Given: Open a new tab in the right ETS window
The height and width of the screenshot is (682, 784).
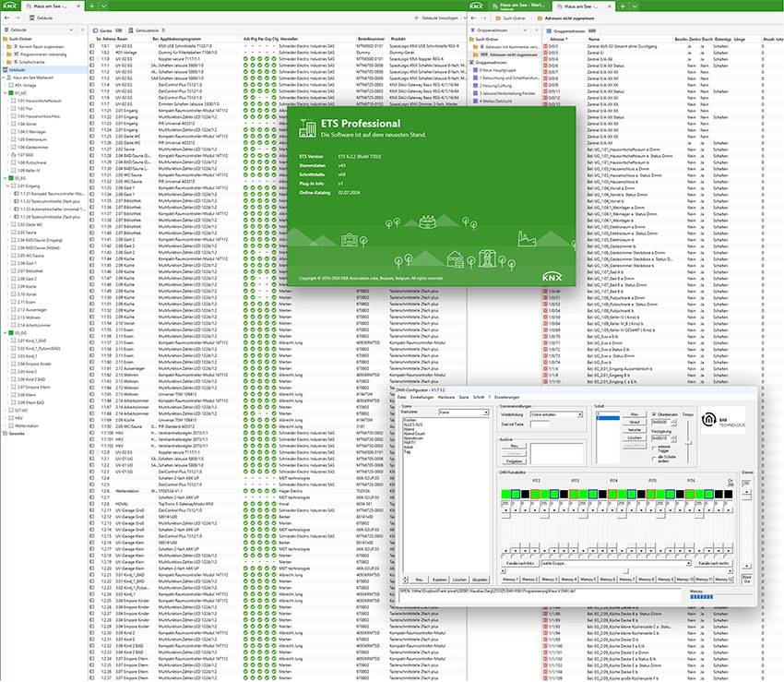Looking at the screenshot, I should [623, 6].
